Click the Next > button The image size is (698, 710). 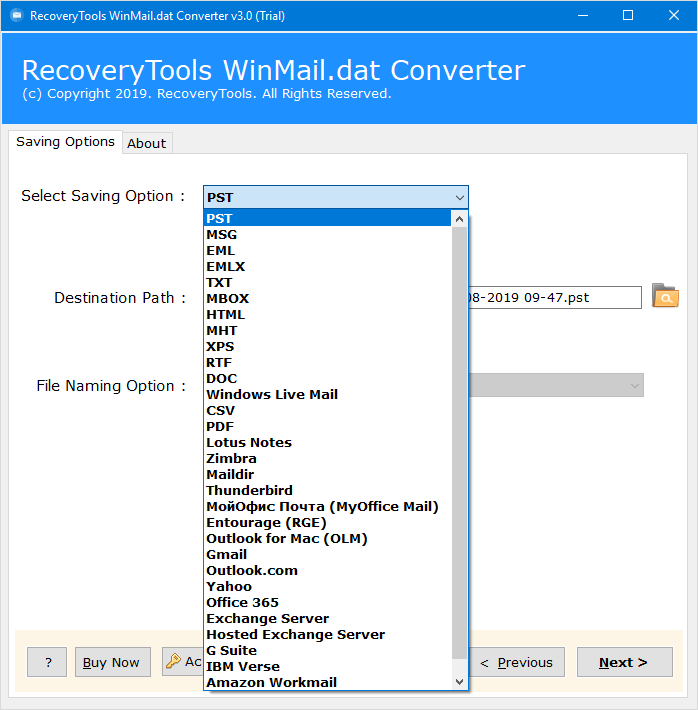click(x=624, y=662)
